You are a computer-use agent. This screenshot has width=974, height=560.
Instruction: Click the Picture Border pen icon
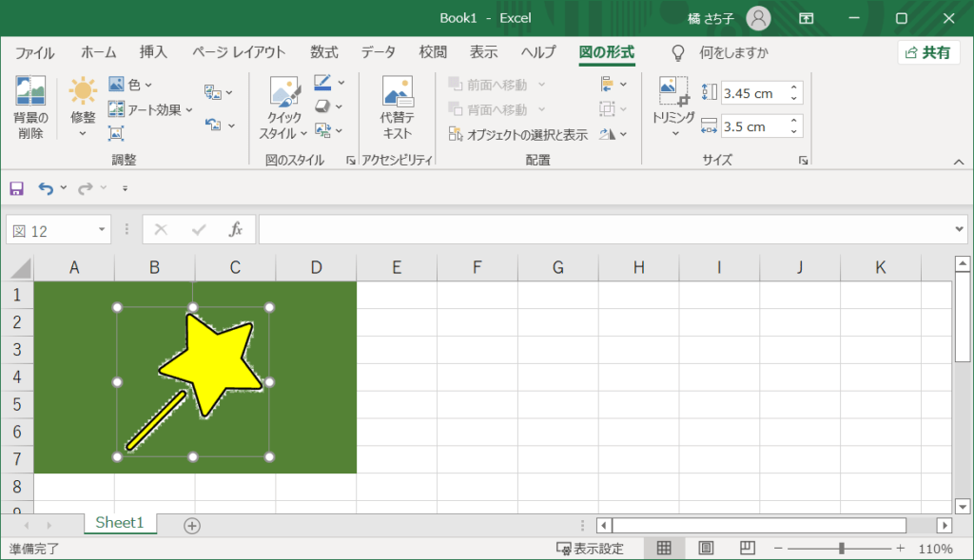pos(322,83)
